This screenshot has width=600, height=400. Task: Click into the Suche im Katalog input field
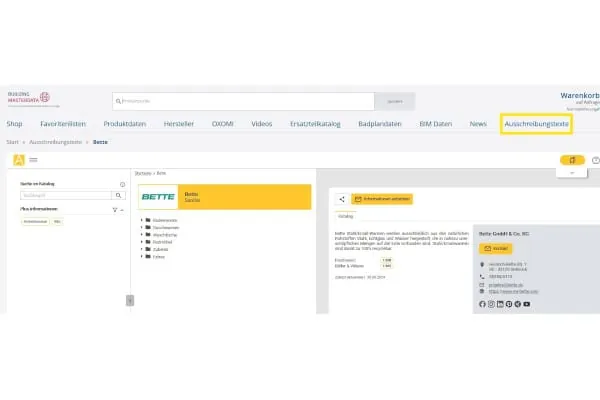tap(66, 196)
